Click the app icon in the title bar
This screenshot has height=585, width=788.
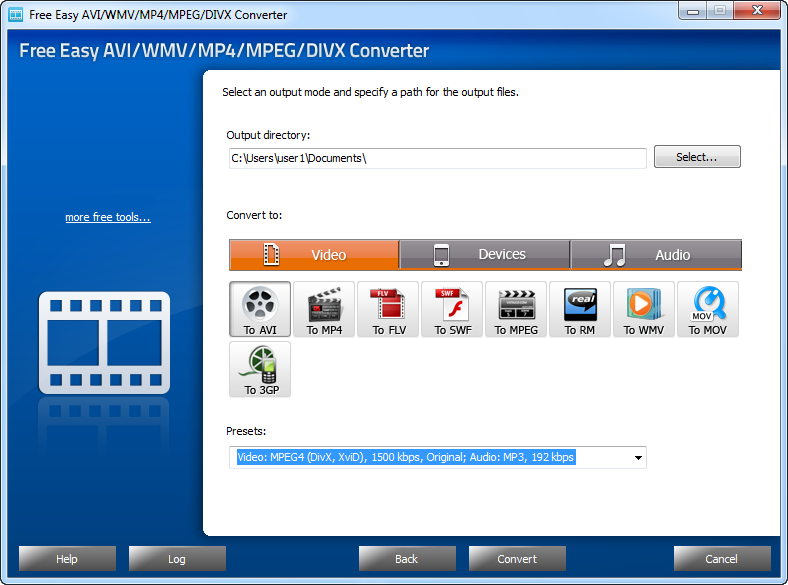[16, 15]
